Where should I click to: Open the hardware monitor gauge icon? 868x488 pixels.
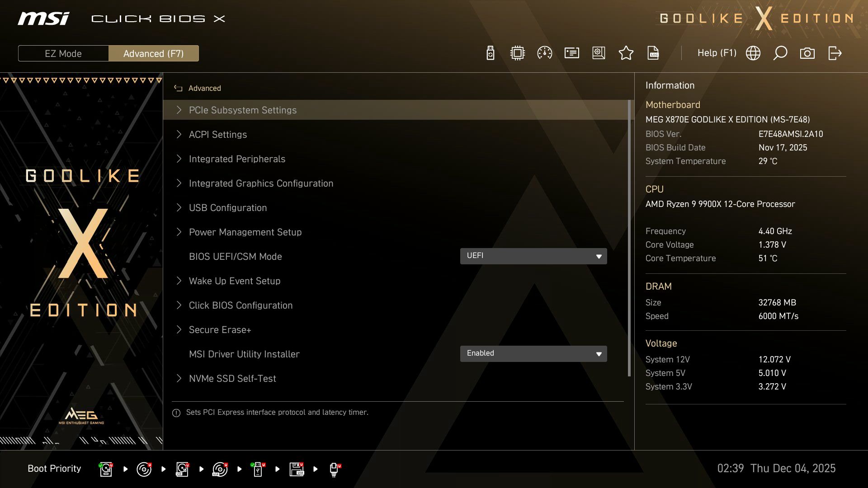(544, 53)
